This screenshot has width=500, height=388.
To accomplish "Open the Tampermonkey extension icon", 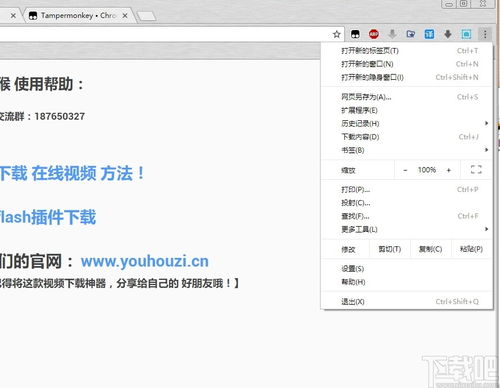I will coord(355,34).
